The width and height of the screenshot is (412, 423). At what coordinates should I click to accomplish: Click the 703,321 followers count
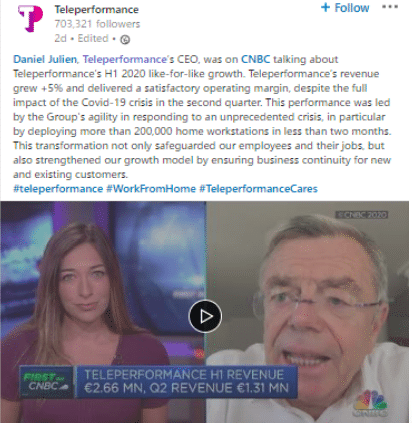[x=97, y=24]
